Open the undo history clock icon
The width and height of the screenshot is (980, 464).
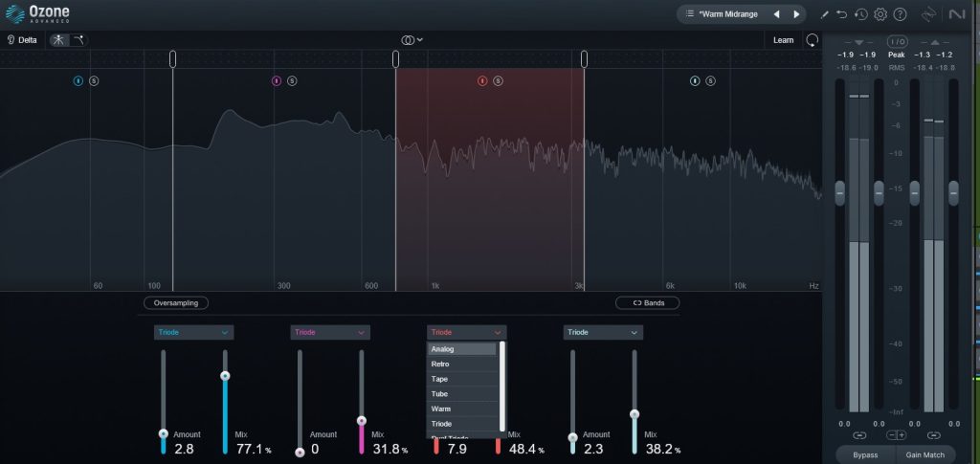tap(860, 14)
